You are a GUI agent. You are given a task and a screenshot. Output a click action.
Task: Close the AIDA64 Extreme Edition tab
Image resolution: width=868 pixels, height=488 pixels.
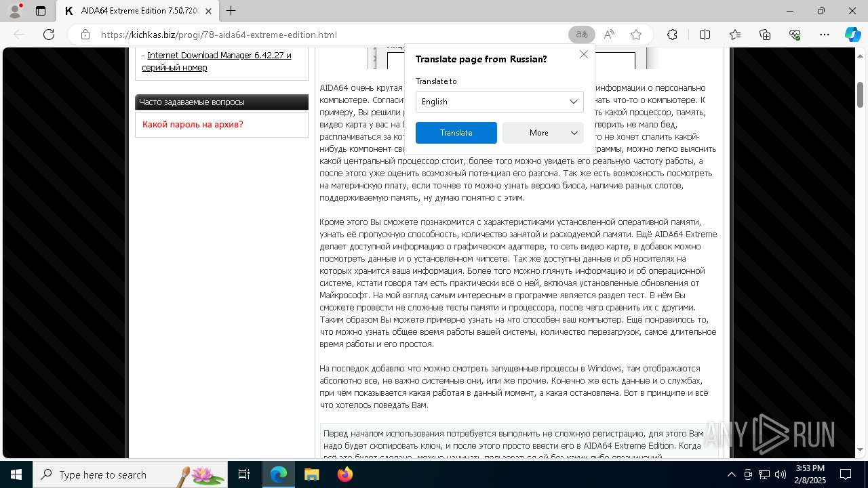click(208, 11)
